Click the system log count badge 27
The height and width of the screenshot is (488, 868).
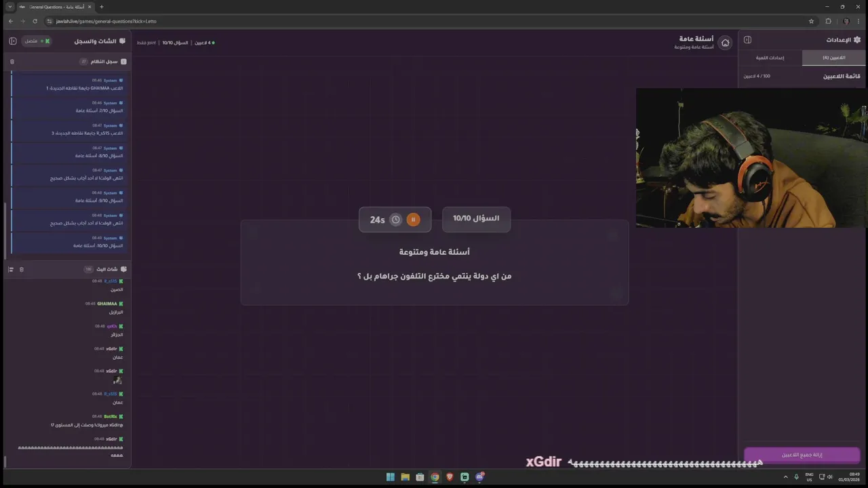tap(84, 62)
